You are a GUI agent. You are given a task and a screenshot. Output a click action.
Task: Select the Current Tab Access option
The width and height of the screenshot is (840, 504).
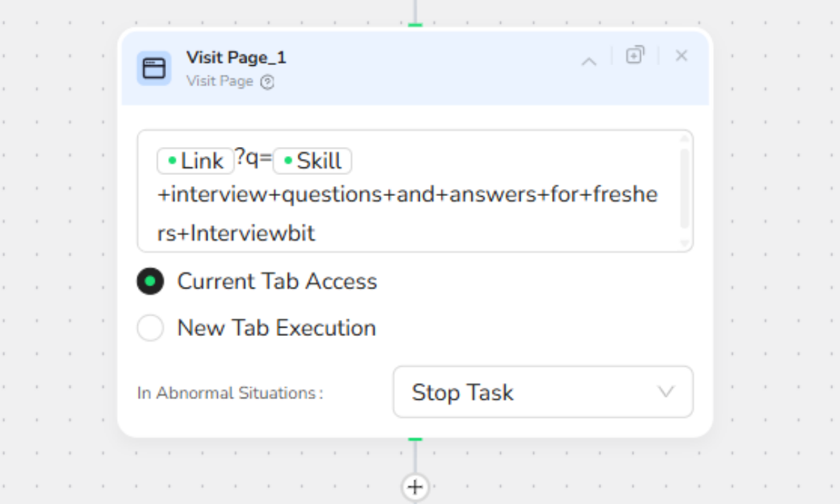click(151, 281)
